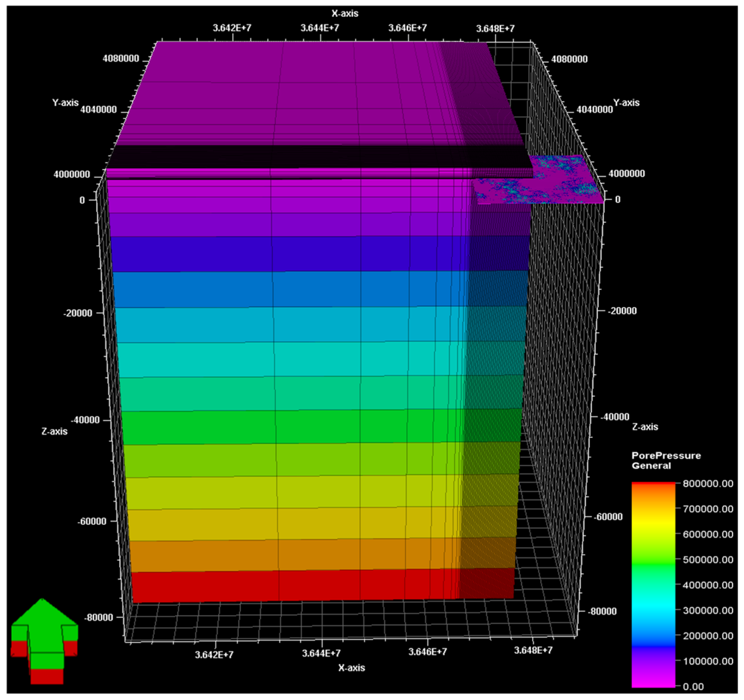This screenshot has width=744, height=700.
Task: Click the left Z-axis title label
Action: [x=55, y=431]
